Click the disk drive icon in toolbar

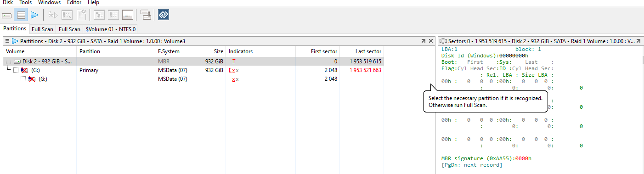click(7, 15)
